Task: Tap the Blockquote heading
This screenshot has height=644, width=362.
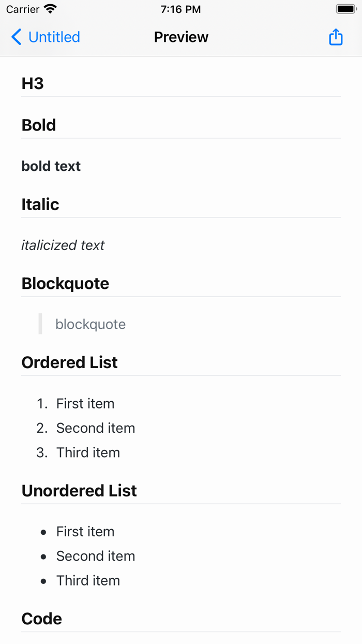Action: [x=65, y=283]
